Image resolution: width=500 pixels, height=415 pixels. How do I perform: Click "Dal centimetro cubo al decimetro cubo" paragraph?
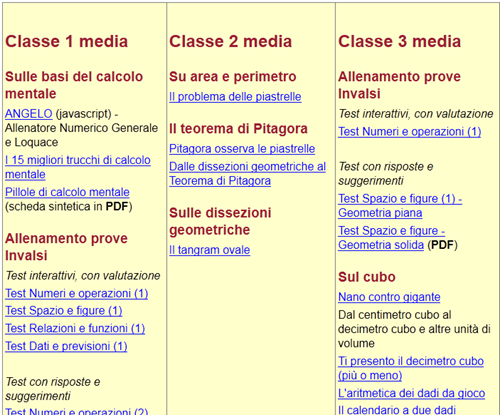(414, 329)
